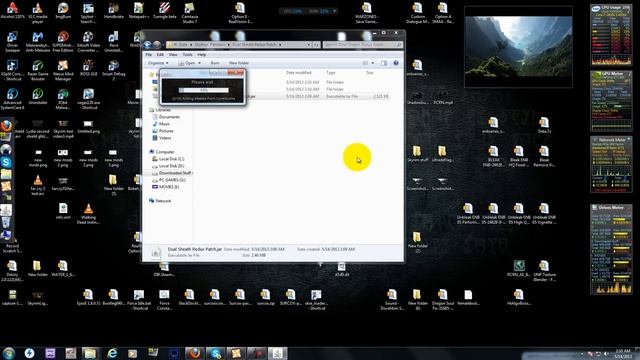Select Local Disk (D:) in navigation pane
This screenshot has width=640, height=360.
(171, 166)
